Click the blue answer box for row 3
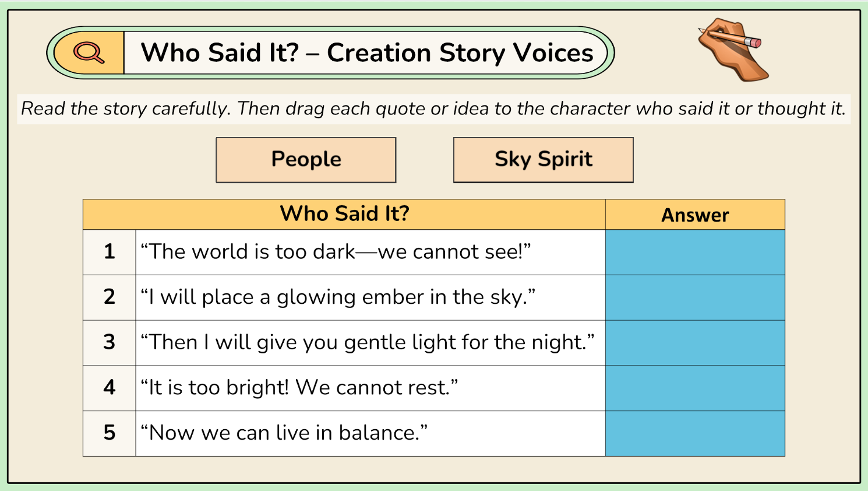The width and height of the screenshot is (868, 491). tap(695, 343)
